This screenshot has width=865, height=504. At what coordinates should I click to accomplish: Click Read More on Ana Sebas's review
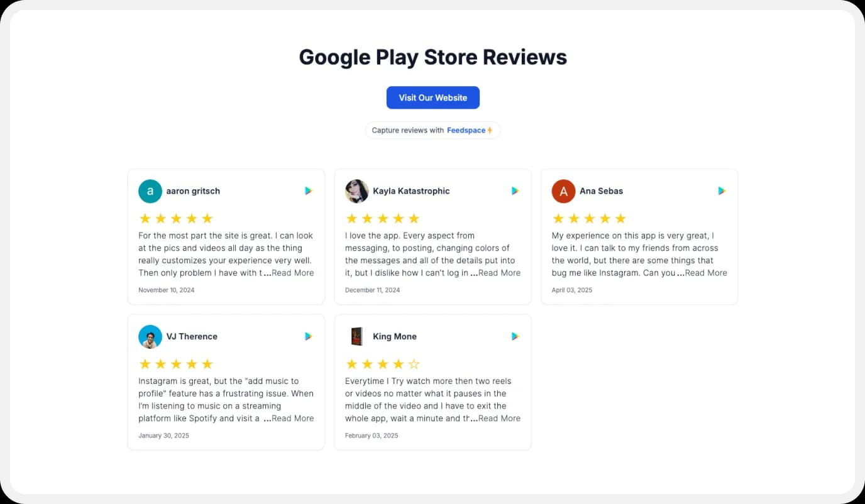pos(706,273)
